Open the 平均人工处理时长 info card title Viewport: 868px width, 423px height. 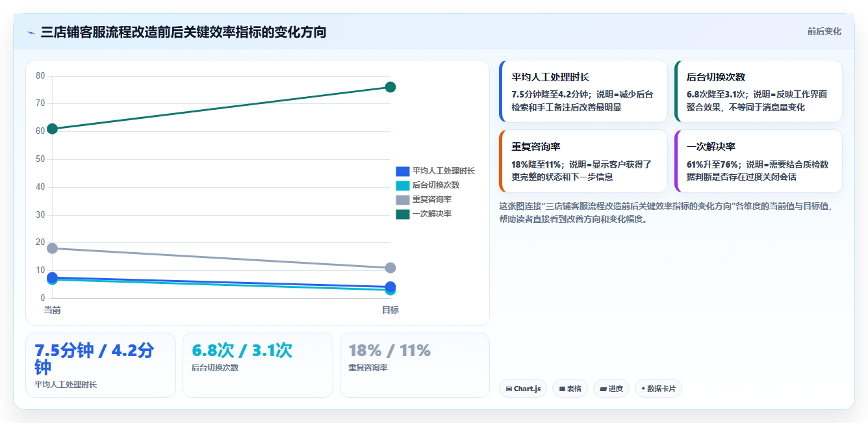pyautogui.click(x=550, y=77)
